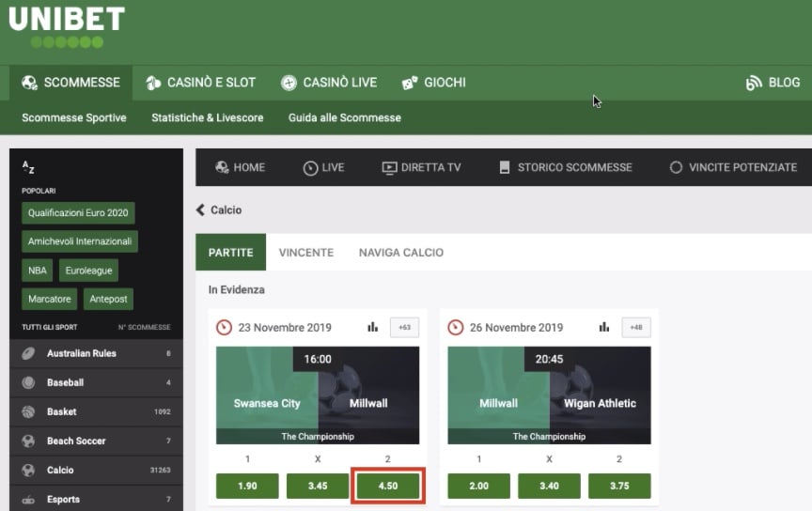Open Diretta TV from the navigation bar
The height and width of the screenshot is (511, 812).
point(421,167)
